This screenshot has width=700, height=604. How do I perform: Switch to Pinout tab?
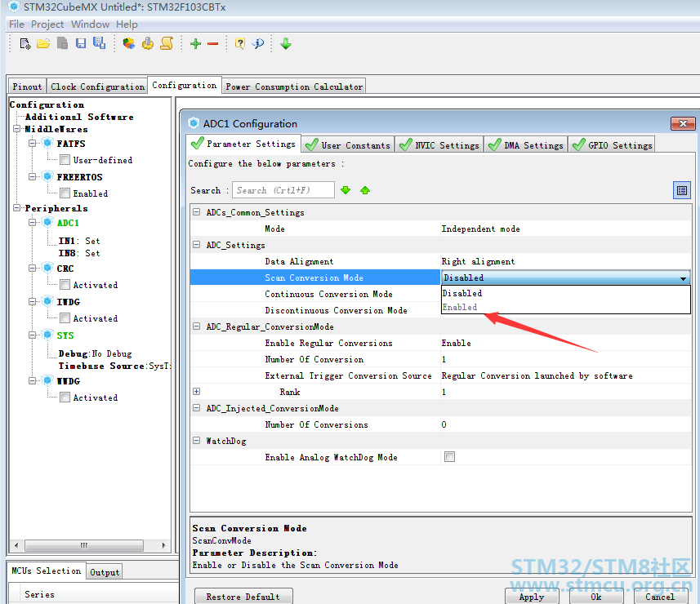click(x=27, y=87)
